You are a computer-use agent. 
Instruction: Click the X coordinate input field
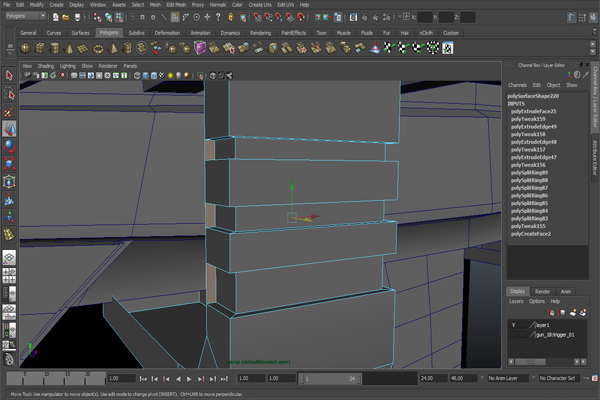[x=425, y=17]
